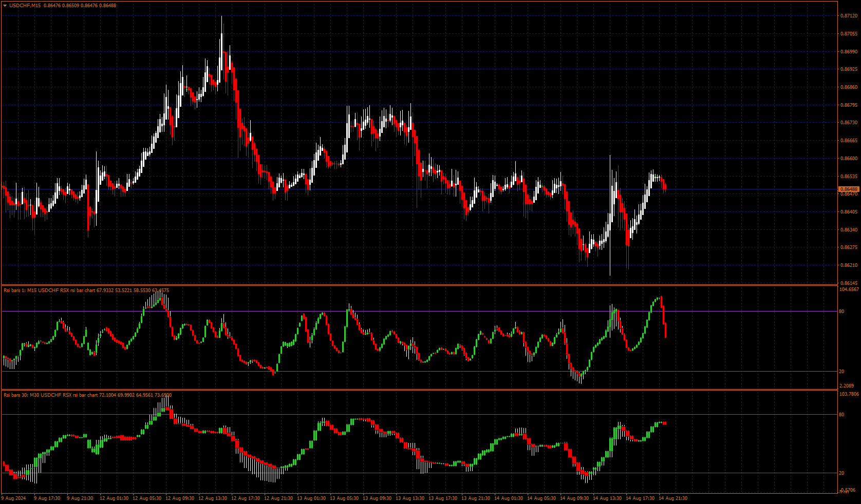Click the 14 Aug 01:30 time label
Image resolution: width=861 pixels, height=504 pixels.
pyautogui.click(x=509, y=498)
